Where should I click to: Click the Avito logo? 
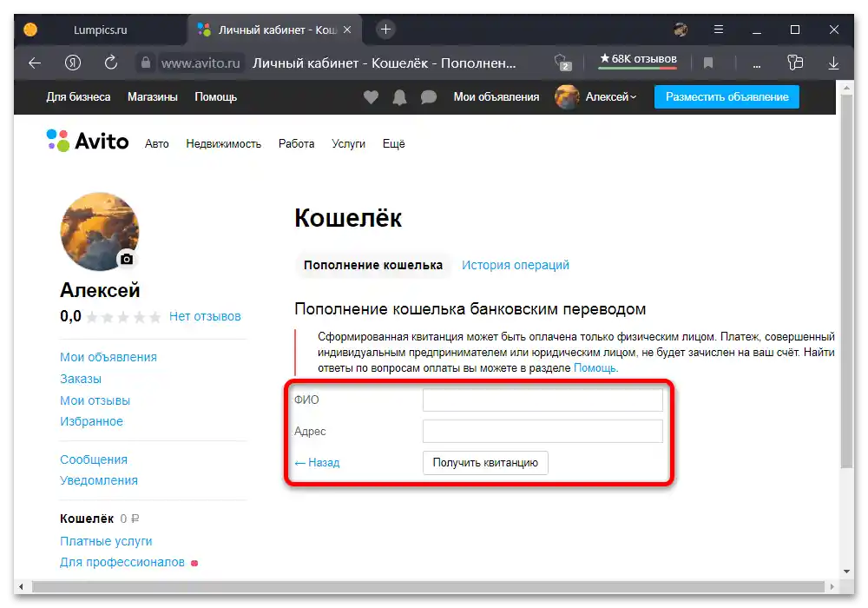coord(88,141)
